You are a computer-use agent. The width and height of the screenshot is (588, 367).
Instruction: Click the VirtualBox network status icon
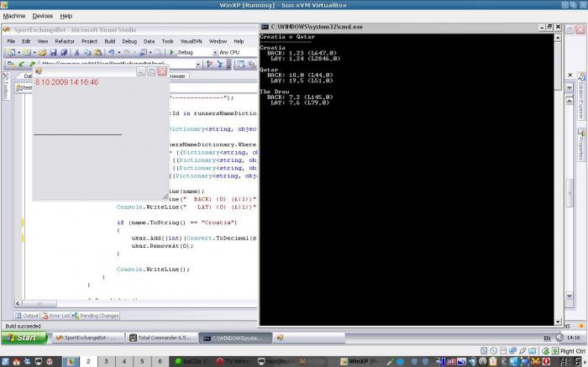[512, 351]
